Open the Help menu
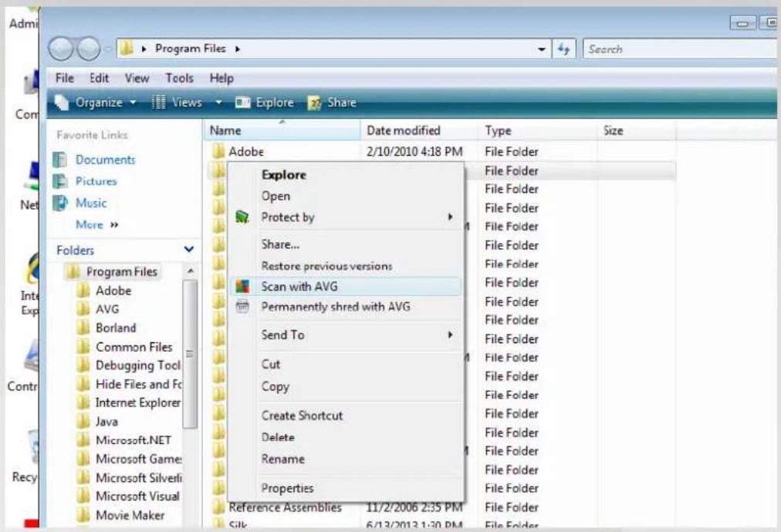The image size is (781, 532). [221, 78]
